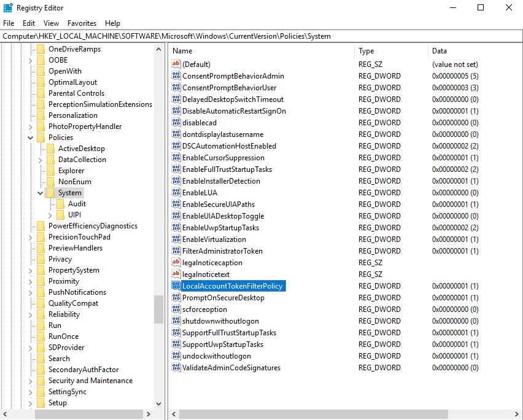Click values pane horizontal scroll left arrow
This screenshot has height=420, width=523.
point(174,414)
